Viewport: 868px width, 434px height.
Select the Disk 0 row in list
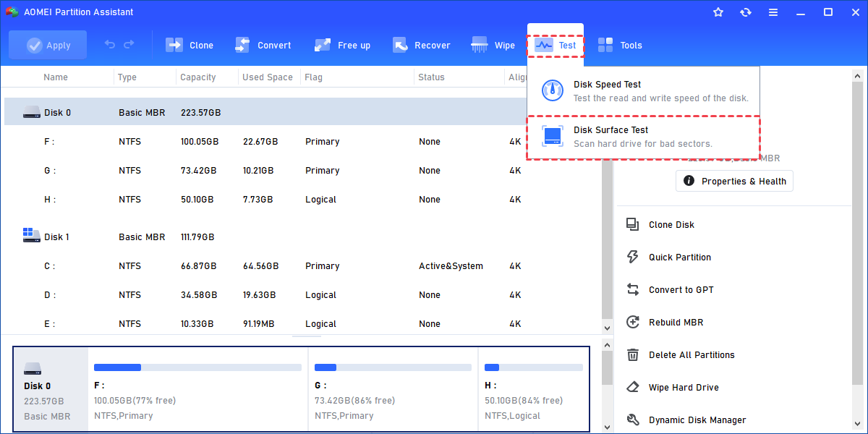[x=302, y=113]
